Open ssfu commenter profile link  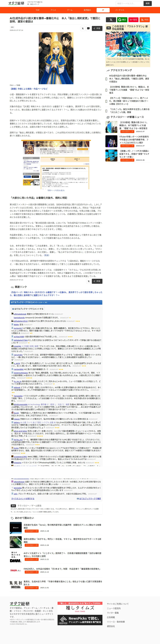pos(16,494)
